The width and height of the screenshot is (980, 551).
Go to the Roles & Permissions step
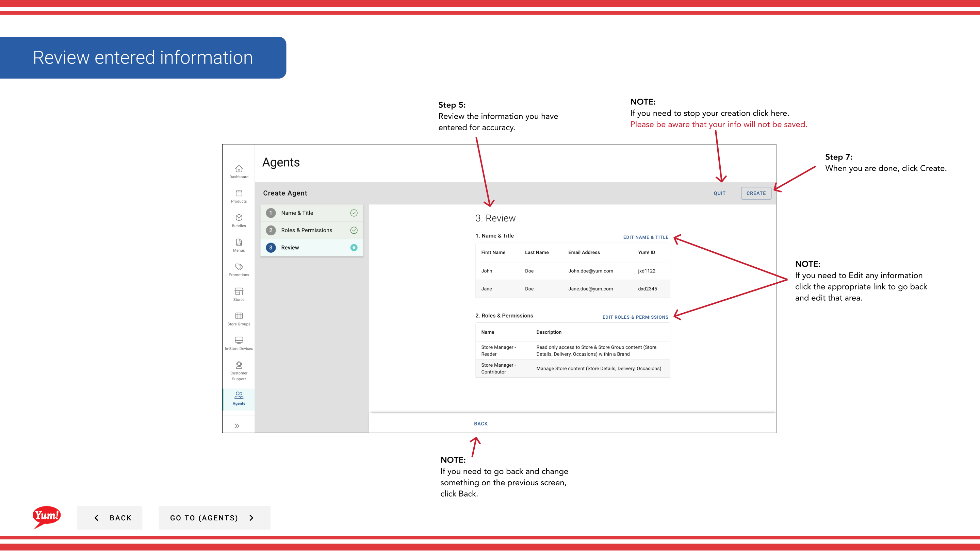312,230
